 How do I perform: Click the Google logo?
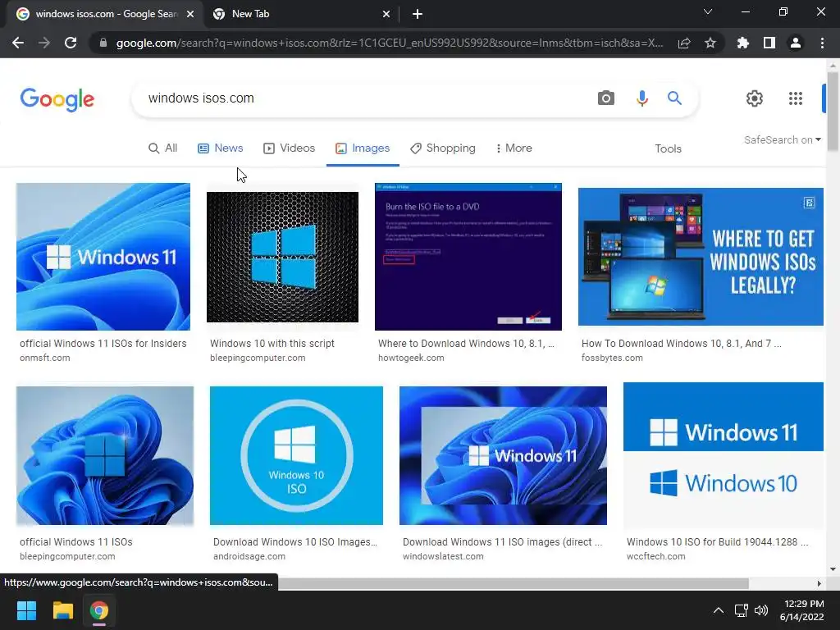tap(57, 99)
